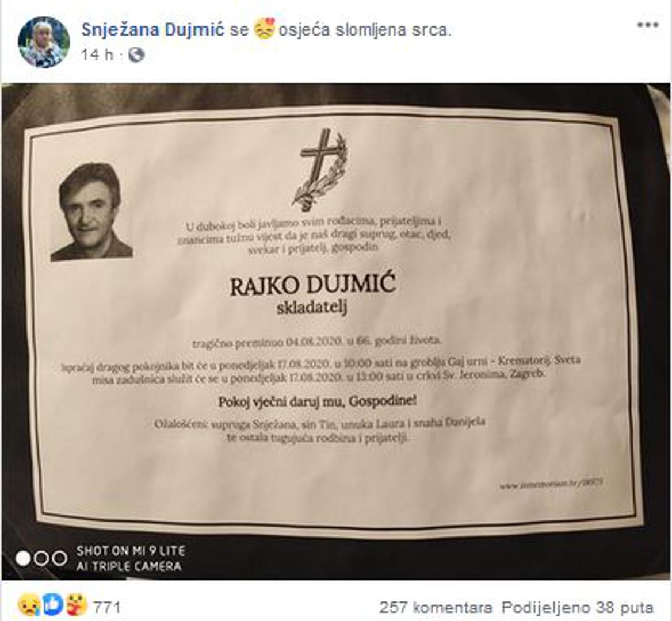Screen dimensions: 672x621
Task: Open the 14 h post timestamp
Action: tap(97, 55)
